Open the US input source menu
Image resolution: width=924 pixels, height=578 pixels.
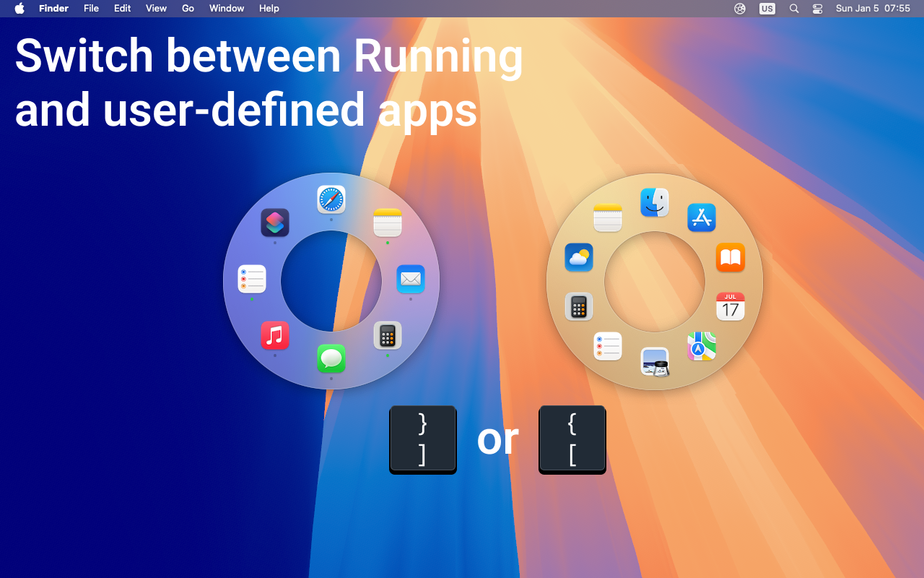point(767,9)
